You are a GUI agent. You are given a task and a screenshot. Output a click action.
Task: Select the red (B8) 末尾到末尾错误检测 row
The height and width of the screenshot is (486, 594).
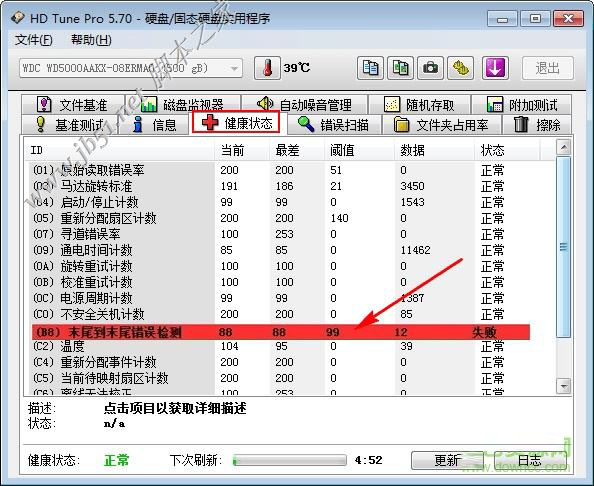tap(281, 332)
